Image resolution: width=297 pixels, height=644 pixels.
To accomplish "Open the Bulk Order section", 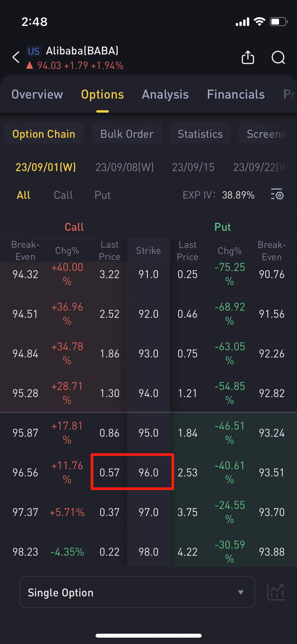I will click(127, 134).
